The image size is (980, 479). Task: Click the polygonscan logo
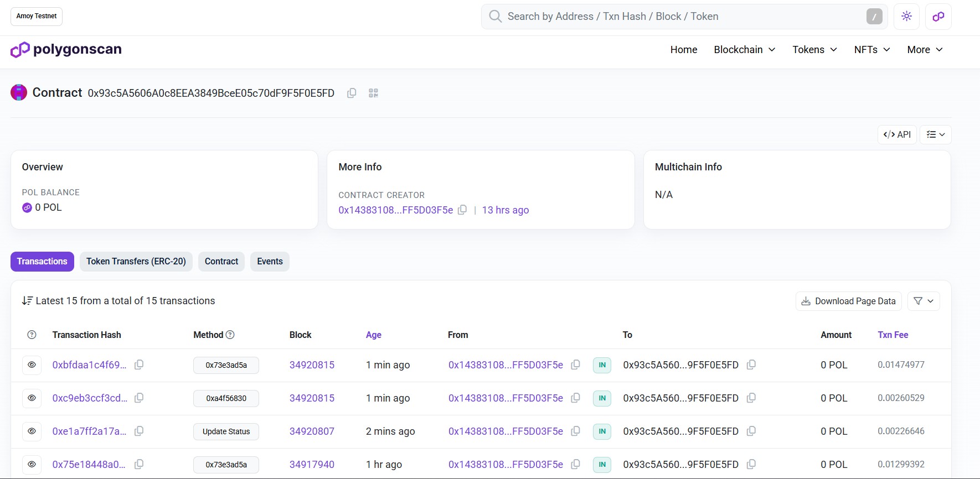[x=66, y=49]
